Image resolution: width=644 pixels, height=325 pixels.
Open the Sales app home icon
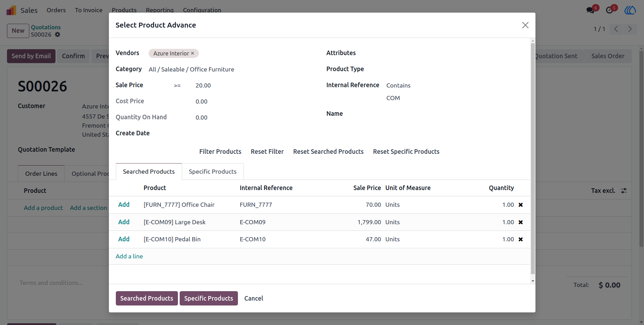click(11, 10)
